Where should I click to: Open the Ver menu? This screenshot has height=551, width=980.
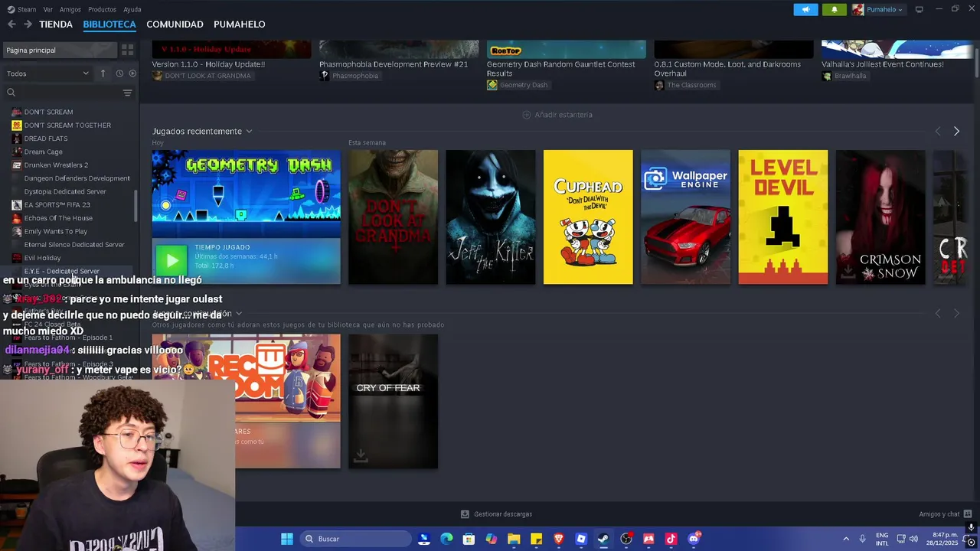tap(48, 9)
